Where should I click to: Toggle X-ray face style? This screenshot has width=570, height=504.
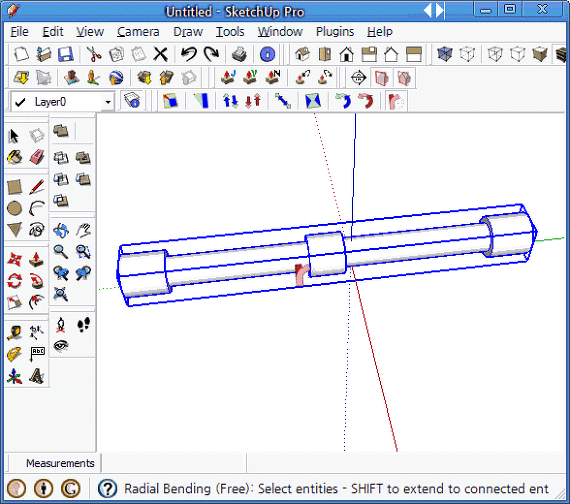(x=445, y=55)
